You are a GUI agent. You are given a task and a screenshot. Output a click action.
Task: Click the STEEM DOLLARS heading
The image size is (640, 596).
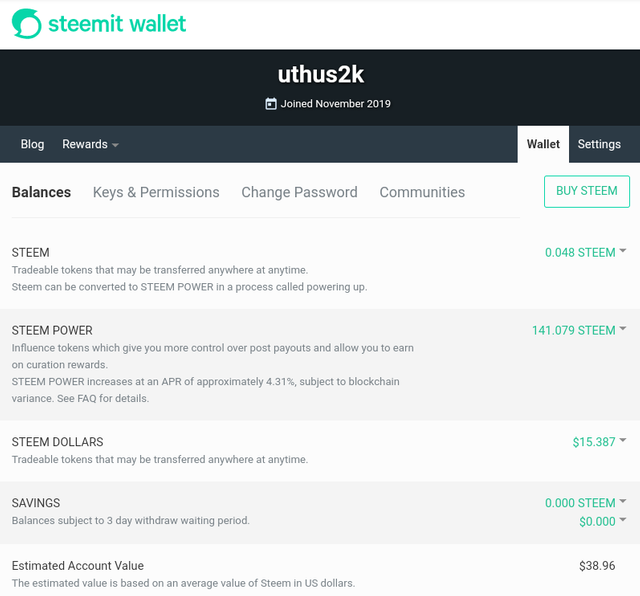[x=57, y=442]
